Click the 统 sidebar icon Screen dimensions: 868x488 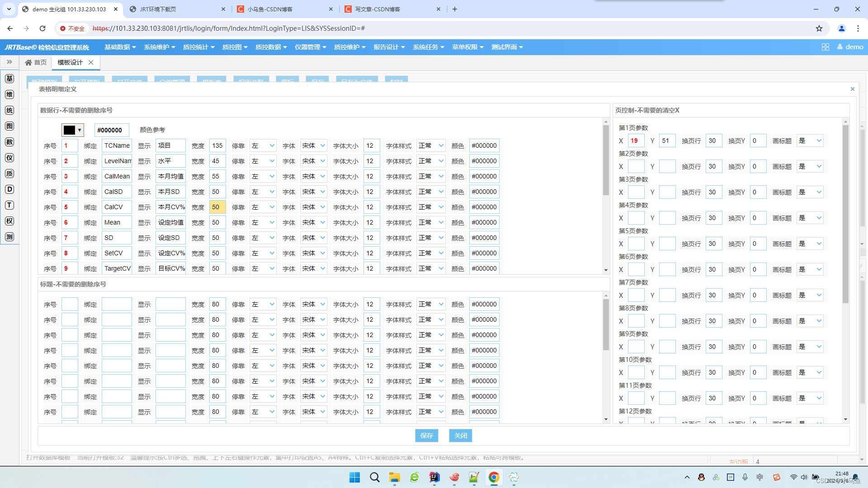click(x=9, y=110)
